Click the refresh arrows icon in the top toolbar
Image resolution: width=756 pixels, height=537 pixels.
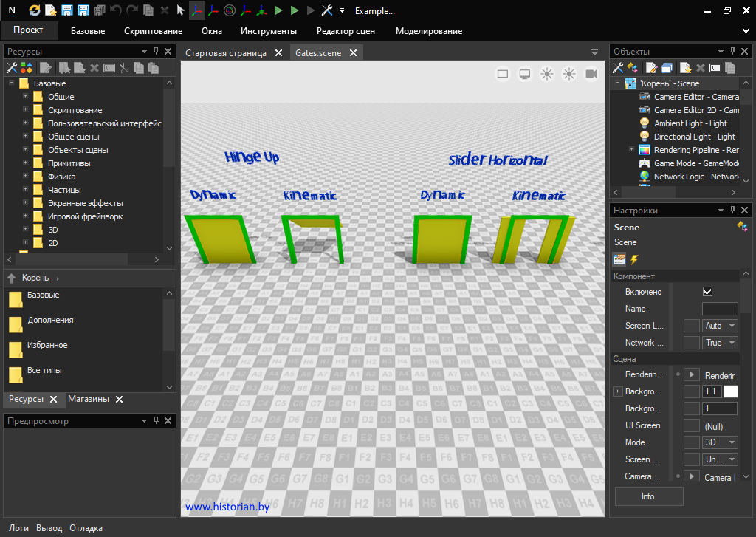[x=35, y=11]
